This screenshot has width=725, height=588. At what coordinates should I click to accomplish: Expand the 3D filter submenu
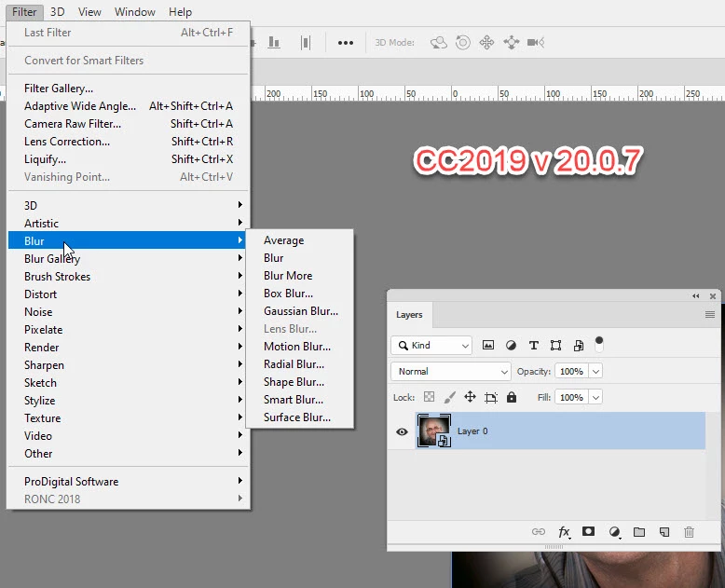128,205
